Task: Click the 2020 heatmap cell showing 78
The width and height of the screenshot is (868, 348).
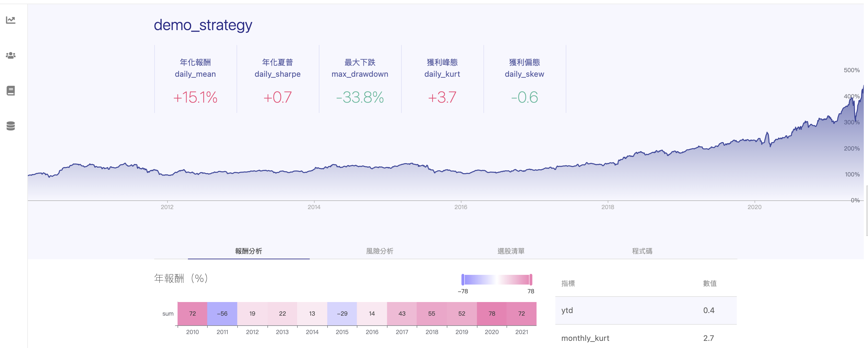Action: 492,314
